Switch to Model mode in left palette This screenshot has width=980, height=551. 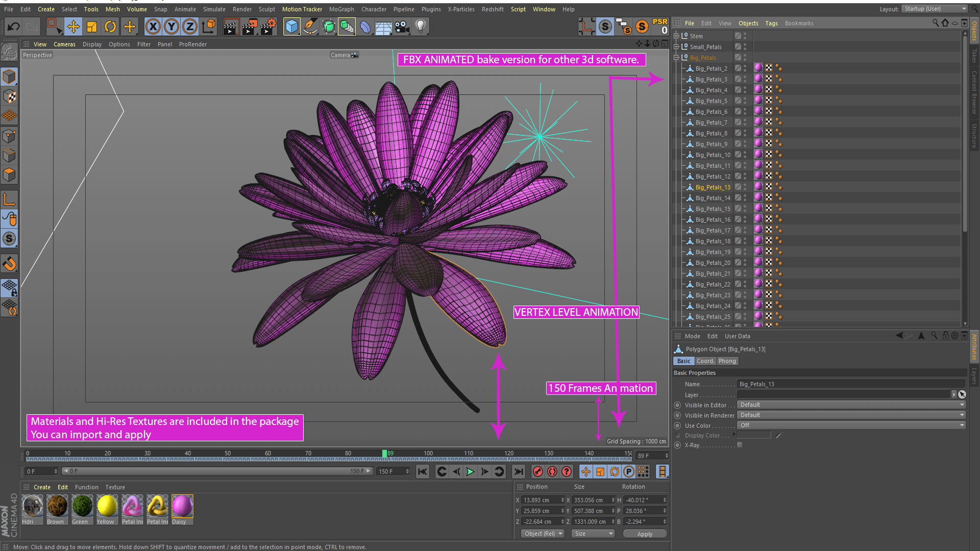coord(9,77)
